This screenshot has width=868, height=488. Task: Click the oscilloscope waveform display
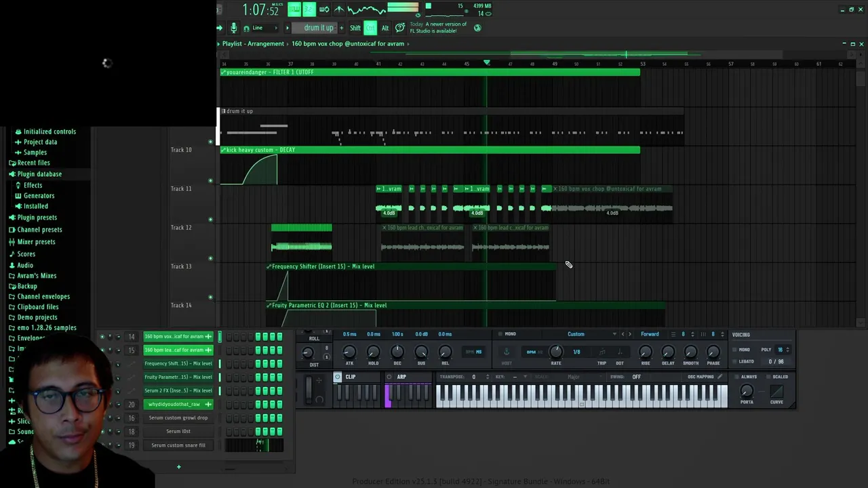pos(366,9)
